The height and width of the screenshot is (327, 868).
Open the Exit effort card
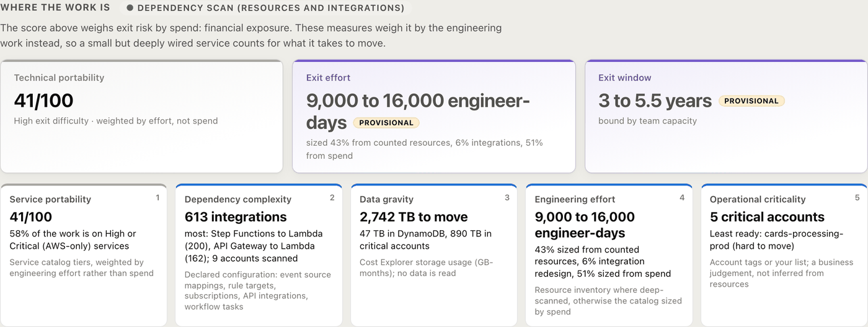tap(434, 116)
